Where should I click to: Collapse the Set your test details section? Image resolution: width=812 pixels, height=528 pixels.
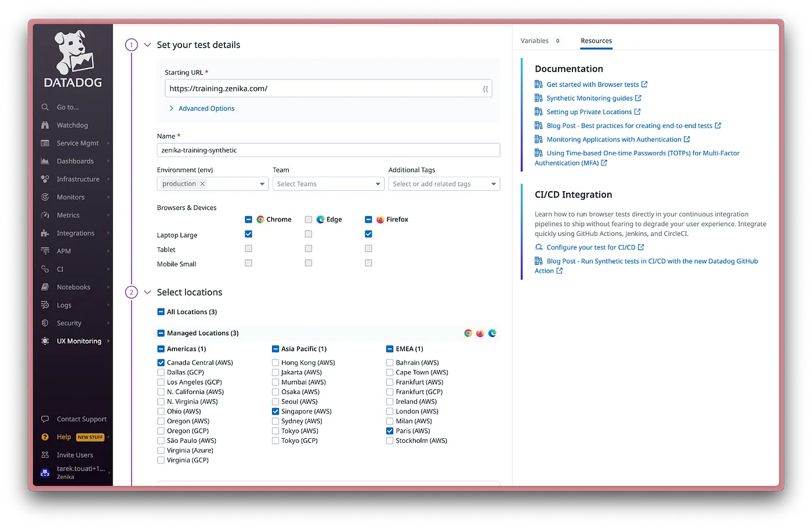(147, 45)
